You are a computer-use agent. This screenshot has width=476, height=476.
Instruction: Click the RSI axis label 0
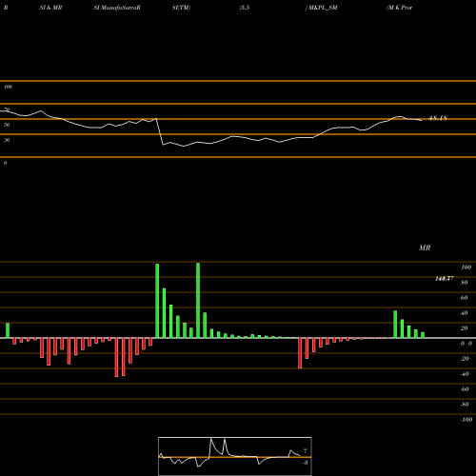[5, 163]
